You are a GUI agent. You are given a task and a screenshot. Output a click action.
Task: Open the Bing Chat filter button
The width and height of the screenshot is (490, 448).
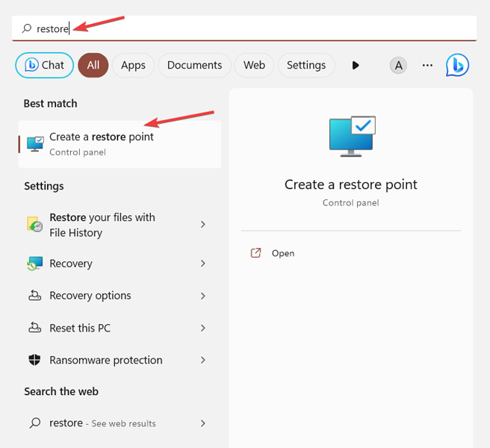44,65
